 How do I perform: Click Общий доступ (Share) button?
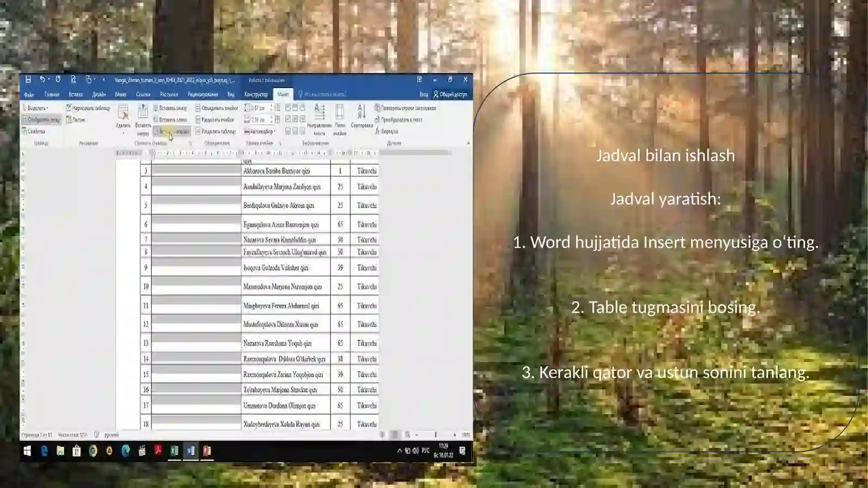point(450,94)
